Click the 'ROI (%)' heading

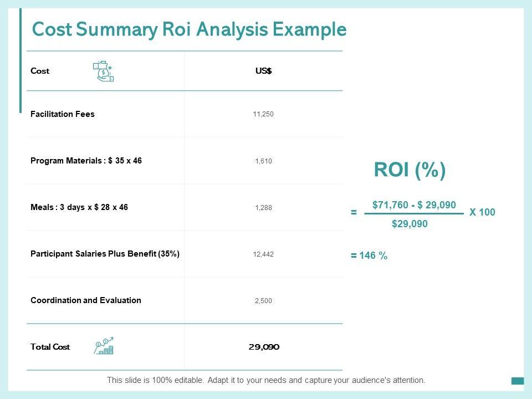pos(410,170)
